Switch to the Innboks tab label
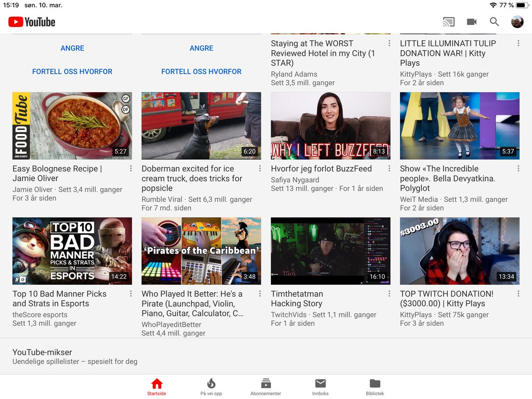The width and height of the screenshot is (532, 399). tap(321, 393)
